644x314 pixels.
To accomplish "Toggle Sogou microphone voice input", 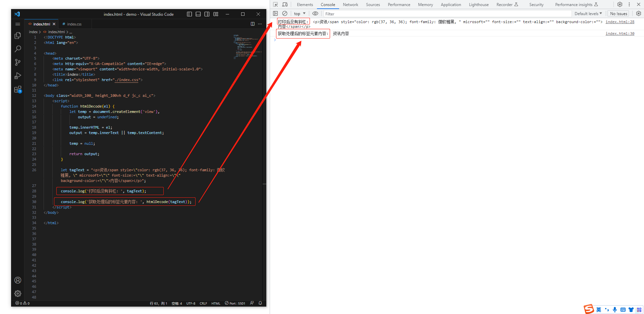I will (615, 310).
